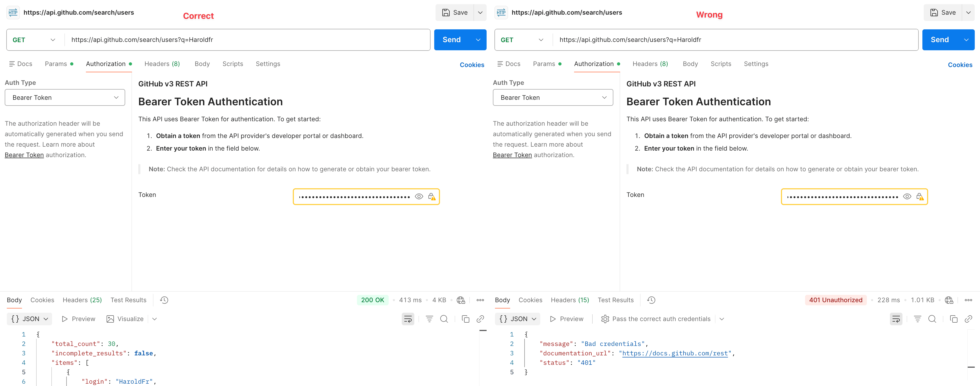The image size is (980, 386).
Task: Switch to the Params tab in the left panel
Action: click(59, 64)
